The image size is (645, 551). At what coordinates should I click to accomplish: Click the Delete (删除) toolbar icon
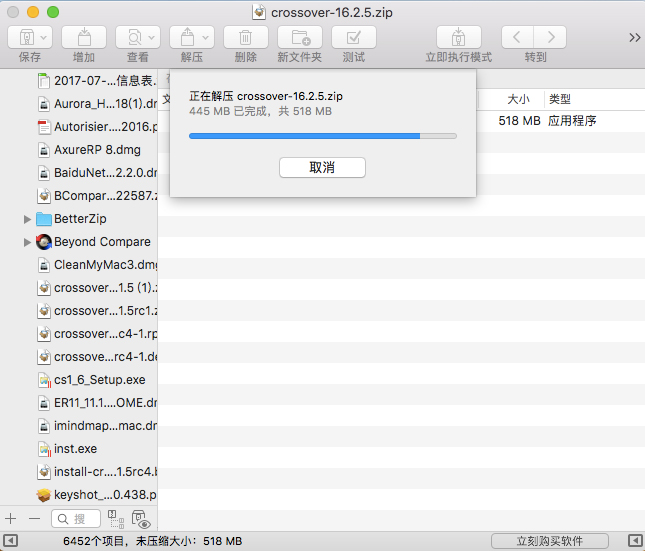pyautogui.click(x=246, y=38)
